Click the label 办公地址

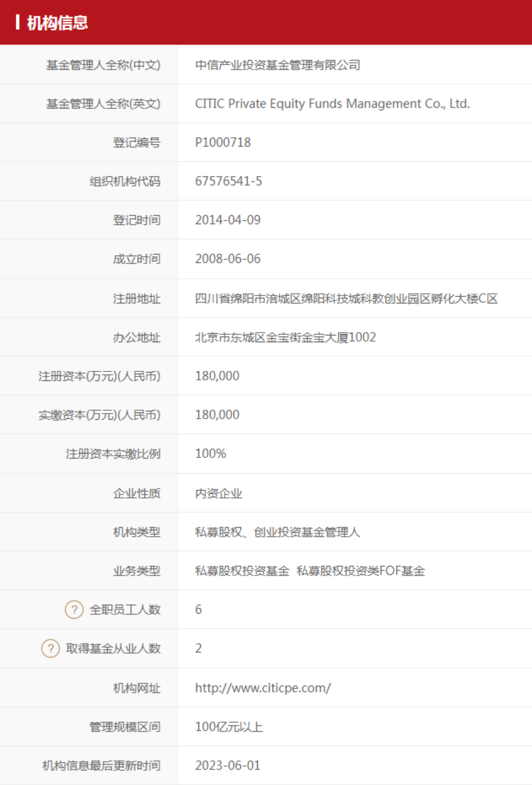tap(137, 338)
